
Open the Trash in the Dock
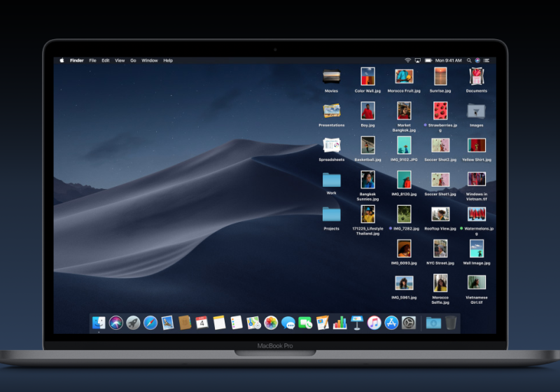451,323
